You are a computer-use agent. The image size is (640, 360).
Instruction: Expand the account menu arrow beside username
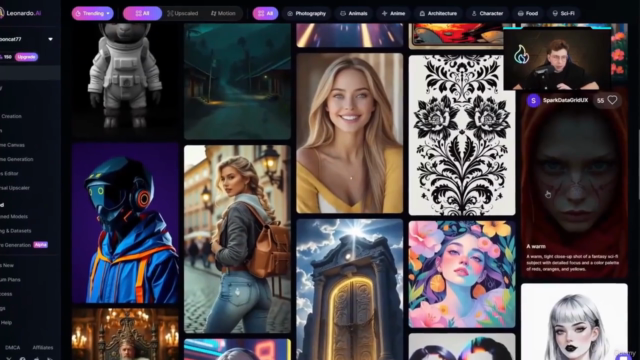50,39
